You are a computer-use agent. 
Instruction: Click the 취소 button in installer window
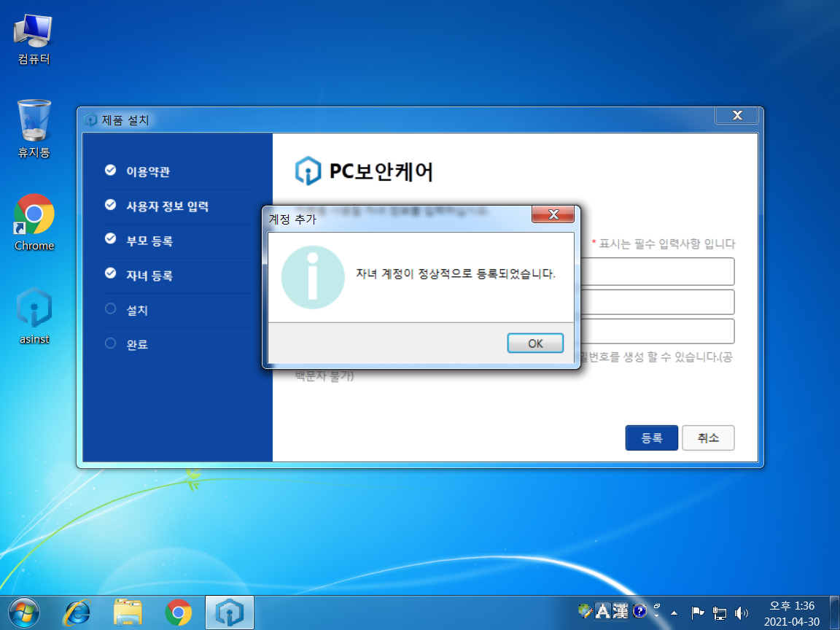tap(708, 437)
